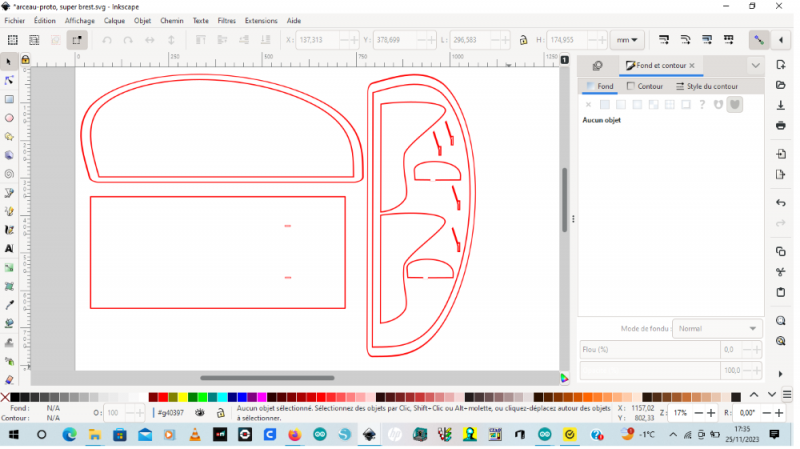Toggle snapping button in top toolbar

click(759, 40)
